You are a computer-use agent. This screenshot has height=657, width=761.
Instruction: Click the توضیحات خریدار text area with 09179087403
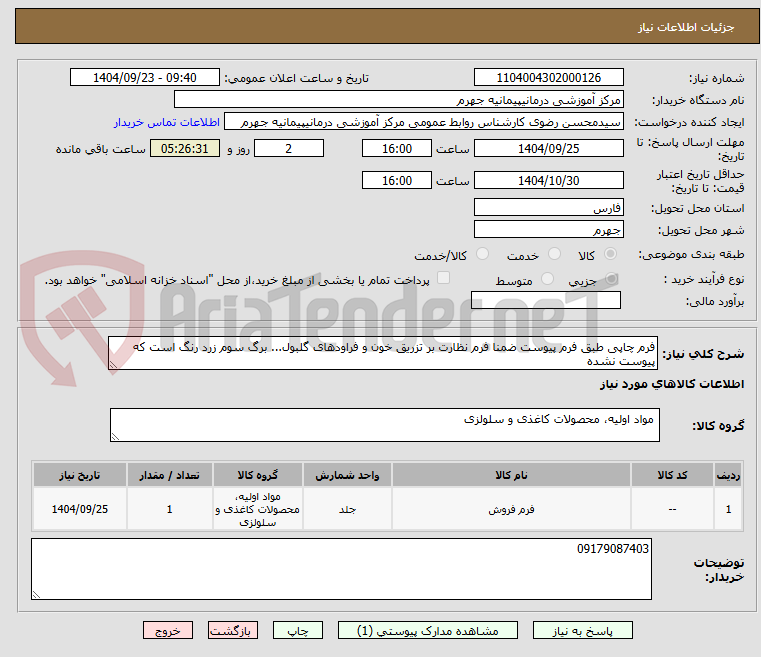tap(341, 569)
